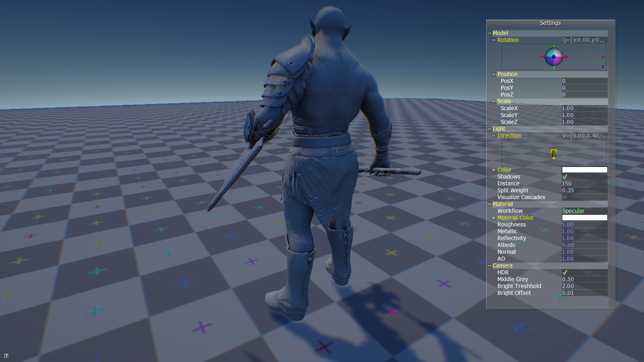This screenshot has height=362, width=644.
Task: Click the ScaleZ value field
Action: point(584,122)
